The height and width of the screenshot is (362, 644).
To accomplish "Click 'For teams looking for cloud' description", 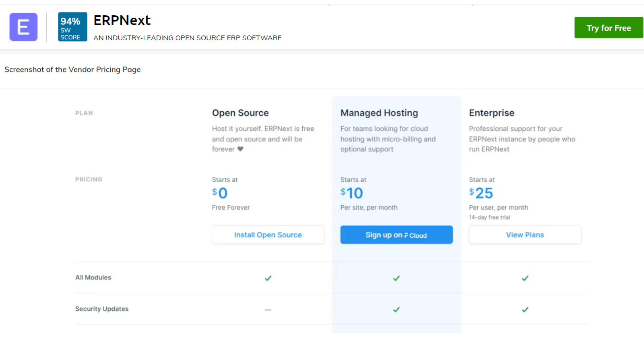I will pos(388,139).
